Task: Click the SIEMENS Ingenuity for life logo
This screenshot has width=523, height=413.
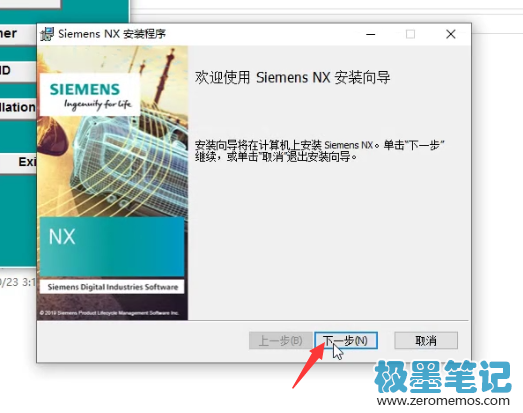Action: pos(90,95)
